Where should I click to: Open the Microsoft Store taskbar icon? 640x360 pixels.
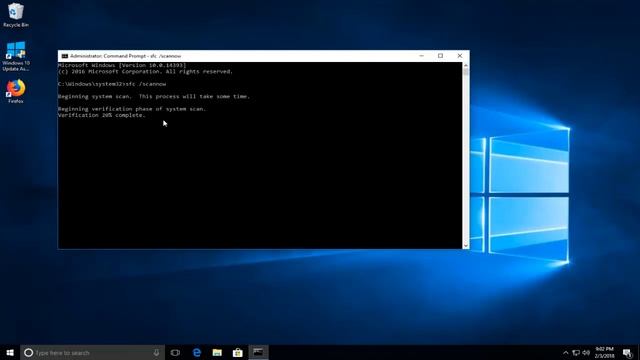[x=238, y=353]
